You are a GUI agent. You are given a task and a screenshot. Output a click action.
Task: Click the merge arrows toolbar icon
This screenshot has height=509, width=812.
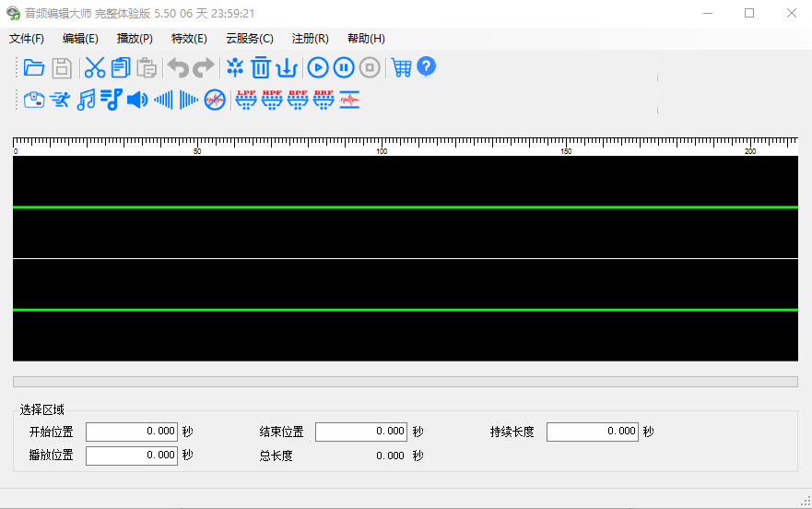[x=235, y=67]
